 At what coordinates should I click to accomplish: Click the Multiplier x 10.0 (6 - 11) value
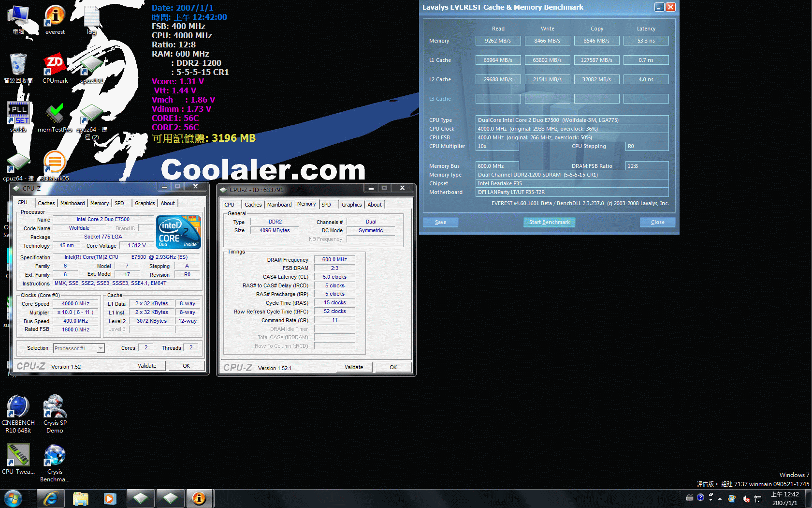[76, 312]
